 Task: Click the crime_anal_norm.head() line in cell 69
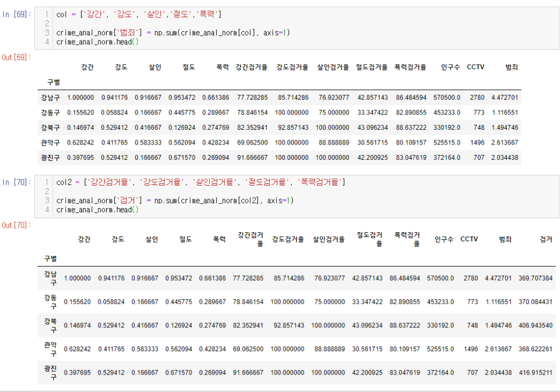[97, 42]
